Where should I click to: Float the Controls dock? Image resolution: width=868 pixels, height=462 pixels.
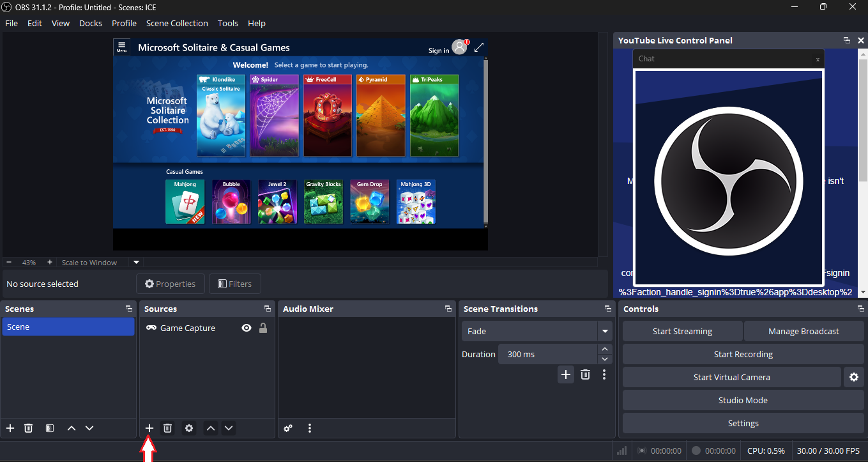[861, 309]
